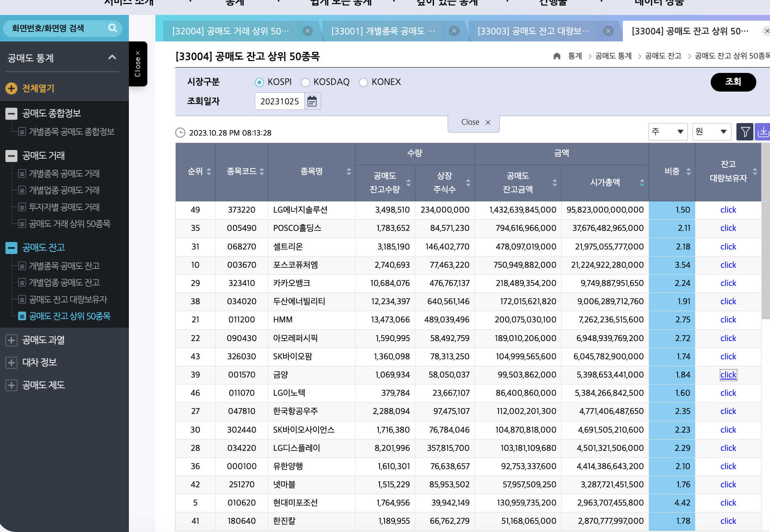Viewport: 770px width, 532px height.
Task: Click the click link for HMM row
Action: (728, 320)
